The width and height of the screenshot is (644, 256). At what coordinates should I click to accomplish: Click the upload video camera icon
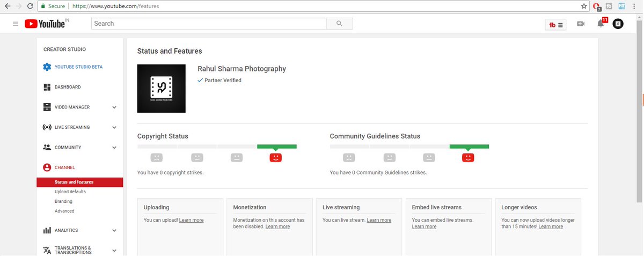click(x=580, y=24)
